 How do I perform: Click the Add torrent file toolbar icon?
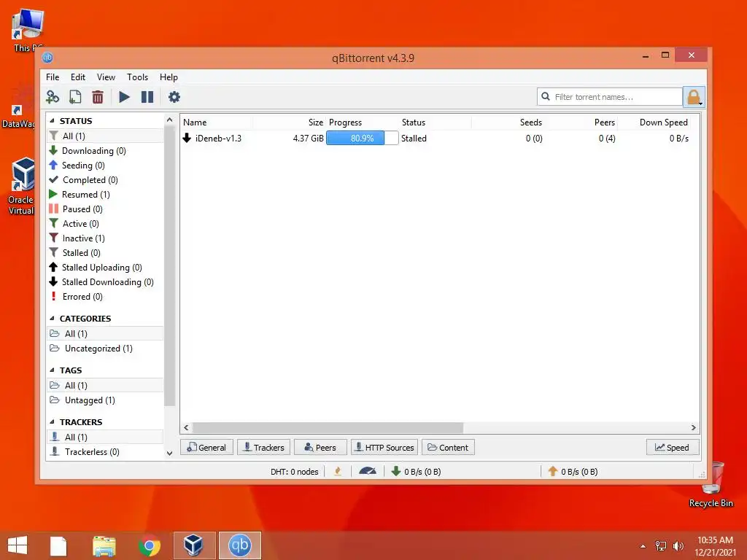[x=75, y=97]
